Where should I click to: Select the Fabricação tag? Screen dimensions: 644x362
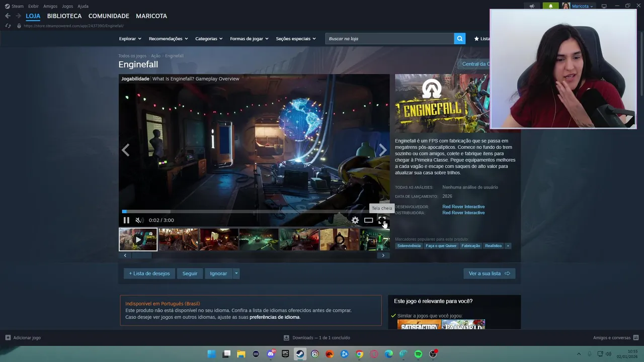pyautogui.click(x=471, y=246)
